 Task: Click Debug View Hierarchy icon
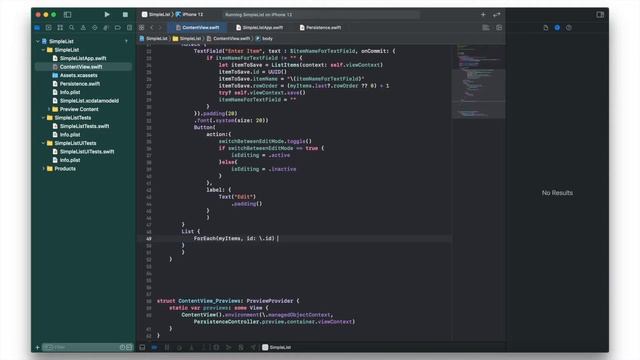click(216, 347)
